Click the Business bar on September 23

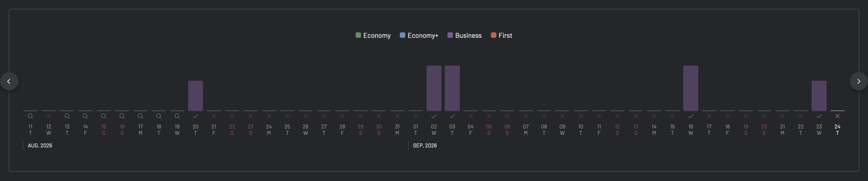click(819, 96)
